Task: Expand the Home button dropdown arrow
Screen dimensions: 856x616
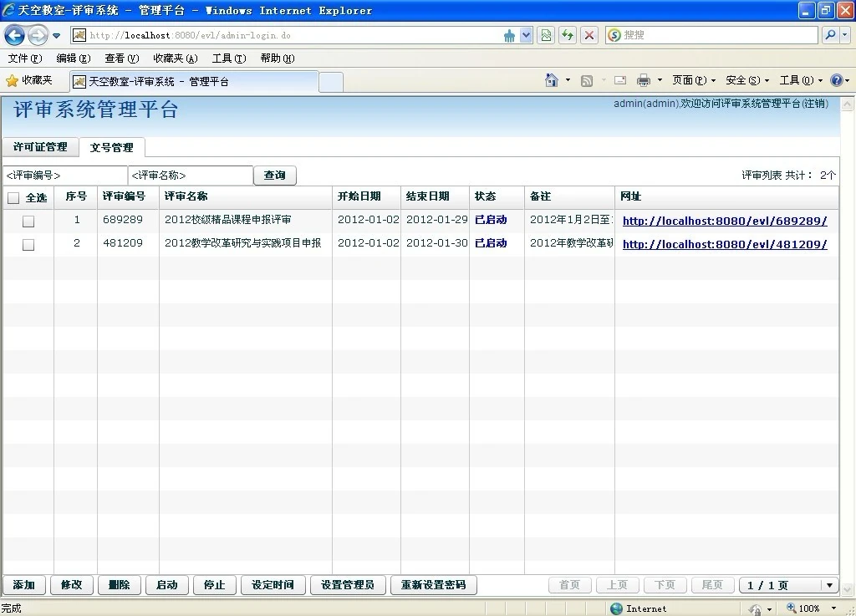Action: 568,80
